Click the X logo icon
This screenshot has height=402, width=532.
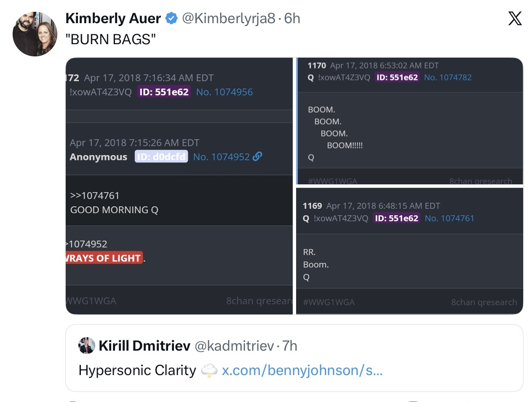pyautogui.click(x=515, y=19)
